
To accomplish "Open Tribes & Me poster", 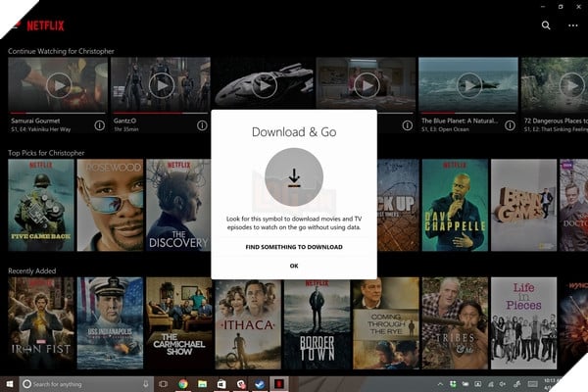I will point(455,323).
